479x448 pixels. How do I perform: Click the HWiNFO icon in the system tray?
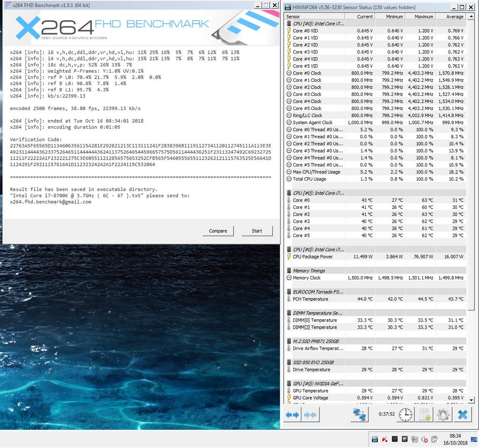tap(375, 440)
